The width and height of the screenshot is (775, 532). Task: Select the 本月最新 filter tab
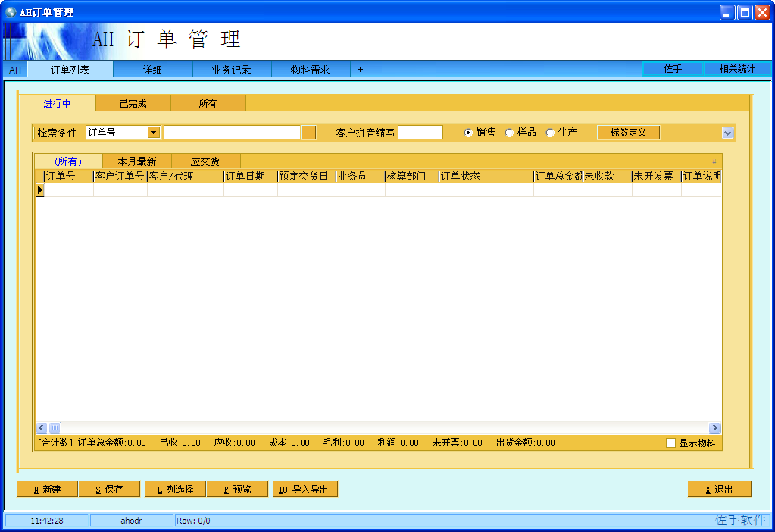137,161
